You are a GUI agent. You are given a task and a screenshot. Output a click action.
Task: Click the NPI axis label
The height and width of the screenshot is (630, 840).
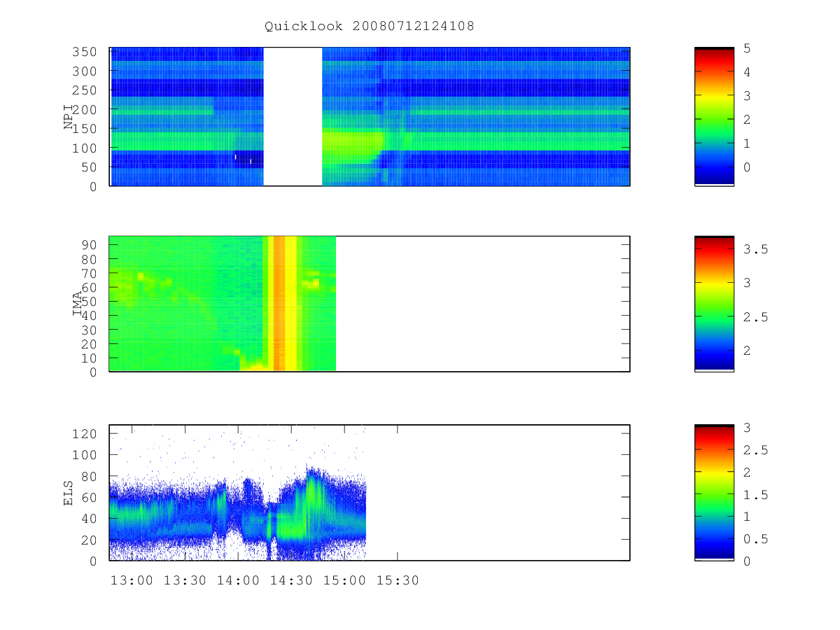(69, 117)
